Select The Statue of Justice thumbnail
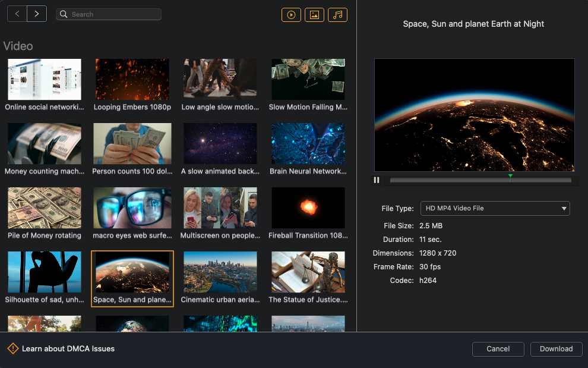This screenshot has height=368, width=588. 308,272
